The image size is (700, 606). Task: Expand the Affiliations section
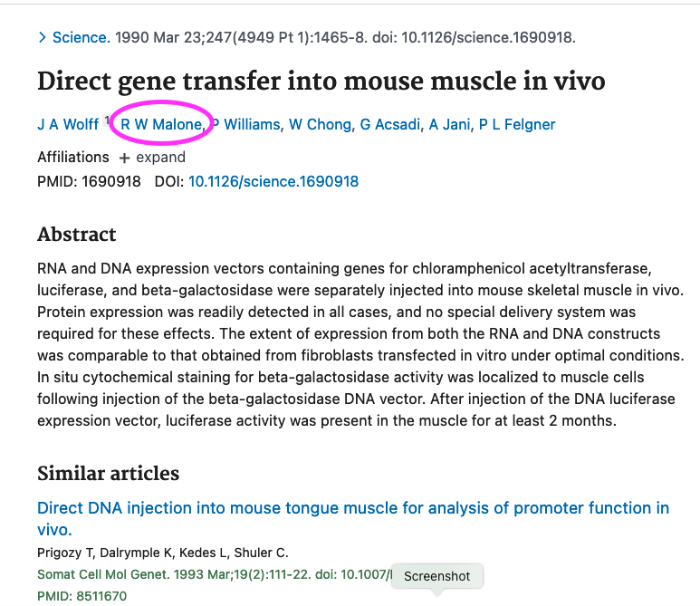[160, 158]
